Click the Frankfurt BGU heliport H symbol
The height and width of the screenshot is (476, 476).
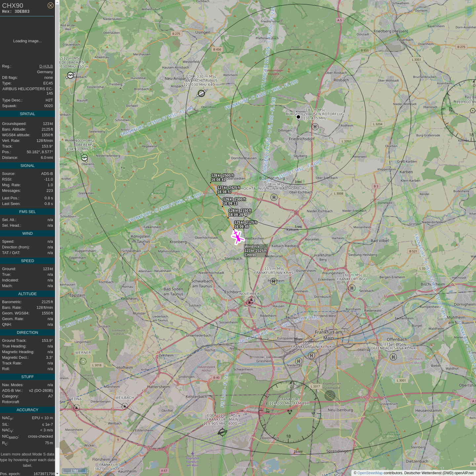352,288
